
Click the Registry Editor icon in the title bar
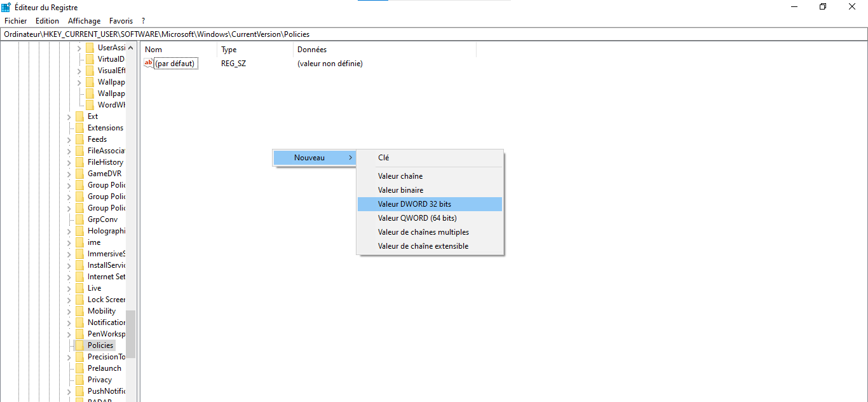coord(6,7)
